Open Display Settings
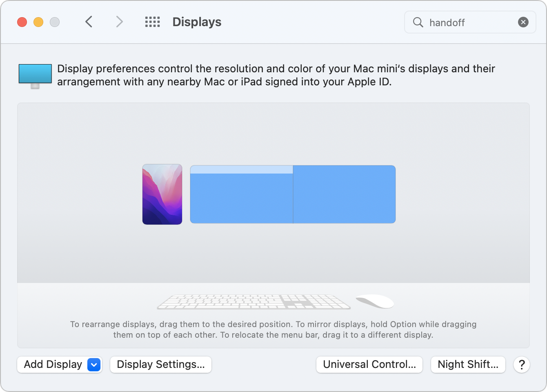The width and height of the screenshot is (547, 392). (161, 365)
